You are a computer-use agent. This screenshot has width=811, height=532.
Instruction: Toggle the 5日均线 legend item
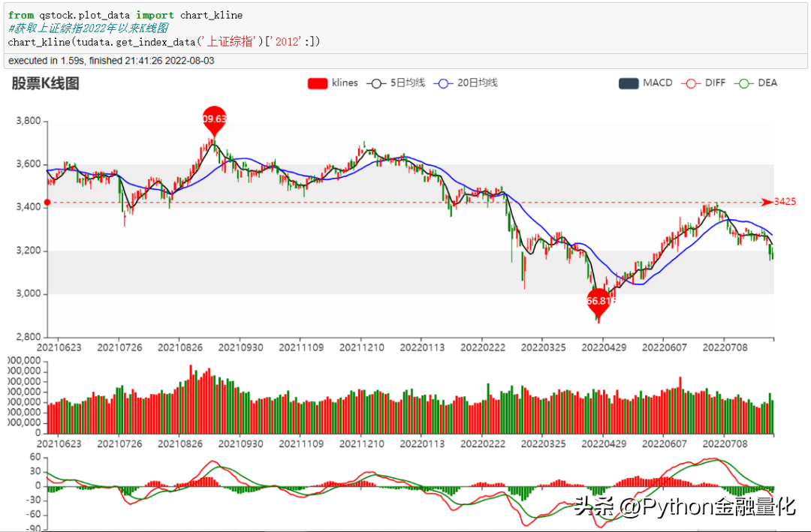pyautogui.click(x=396, y=83)
